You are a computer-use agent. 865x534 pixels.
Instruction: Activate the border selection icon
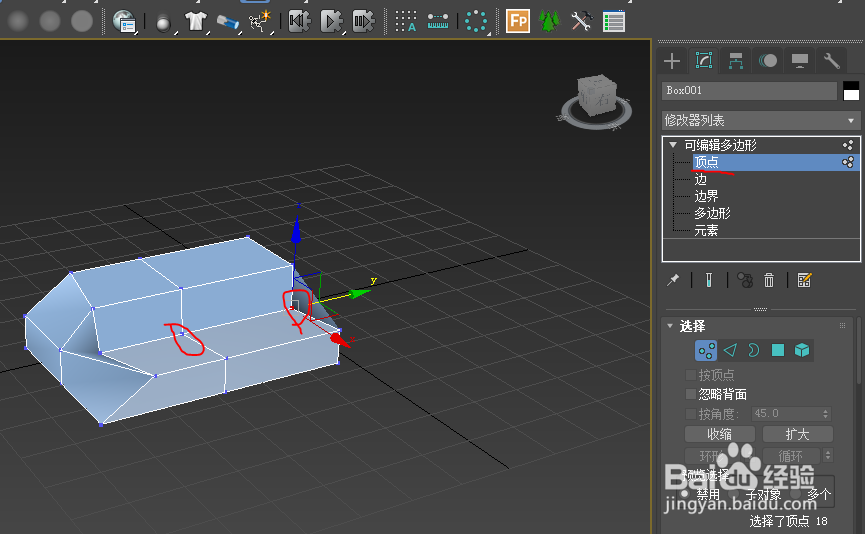(x=754, y=350)
